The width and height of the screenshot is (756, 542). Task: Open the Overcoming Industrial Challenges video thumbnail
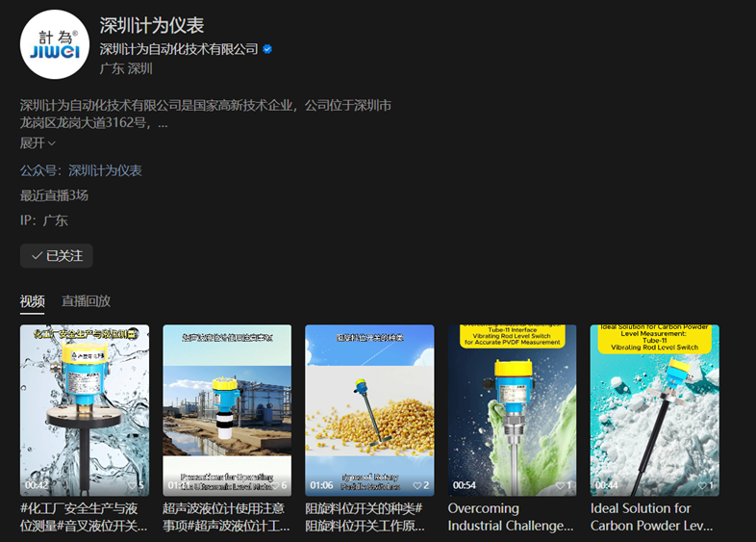[x=512, y=410]
